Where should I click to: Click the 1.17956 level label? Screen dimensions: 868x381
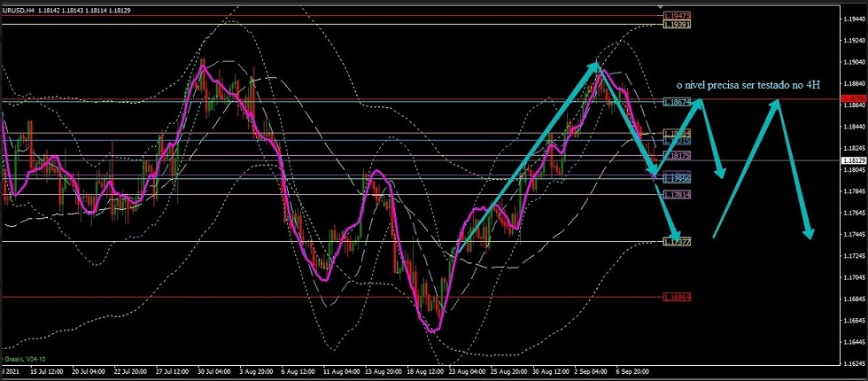(x=677, y=179)
